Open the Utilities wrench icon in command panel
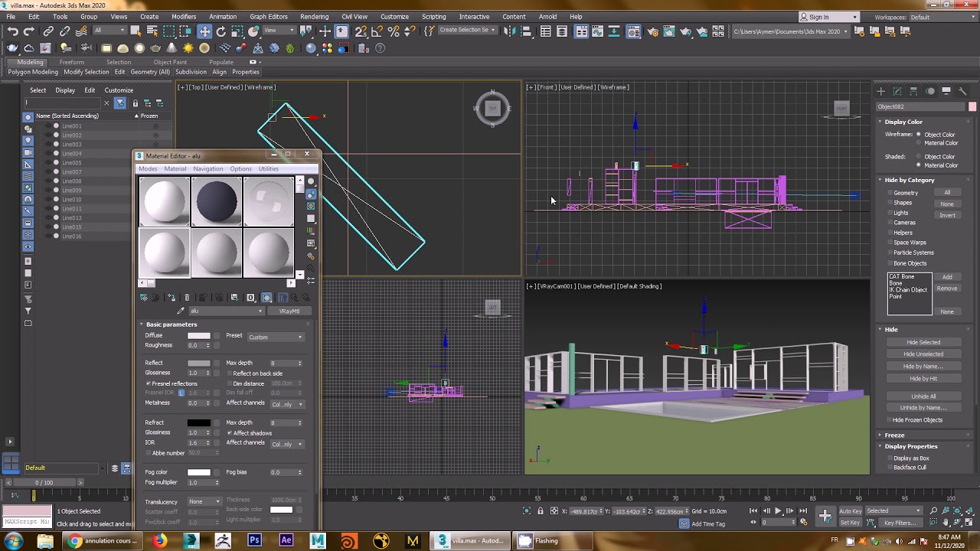This screenshot has height=551, width=980. tap(962, 91)
